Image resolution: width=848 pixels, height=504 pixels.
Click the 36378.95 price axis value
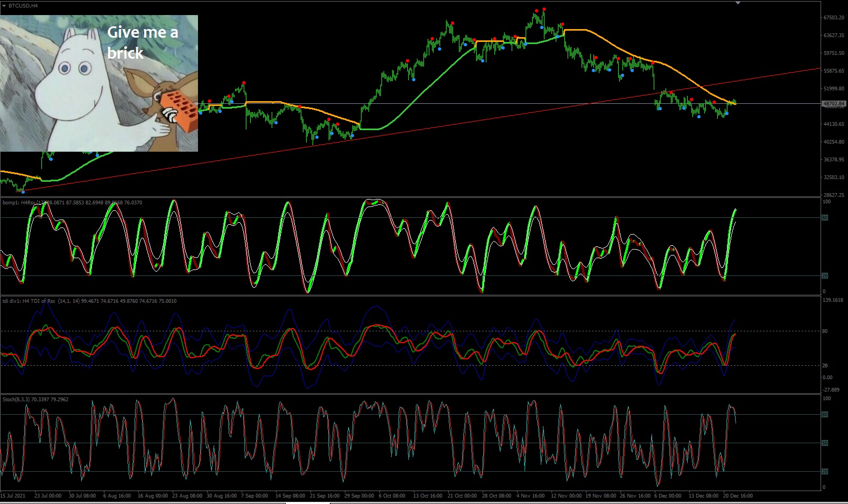(833, 160)
